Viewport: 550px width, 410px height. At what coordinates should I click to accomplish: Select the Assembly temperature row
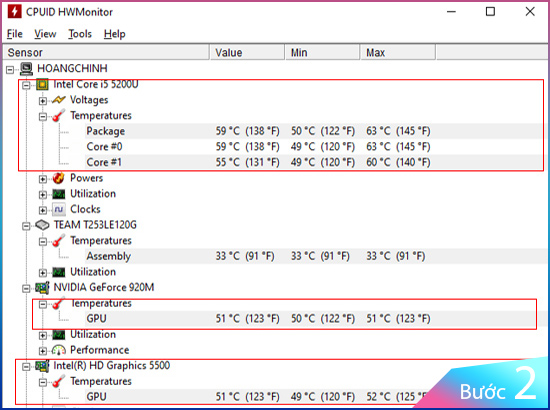316,256
